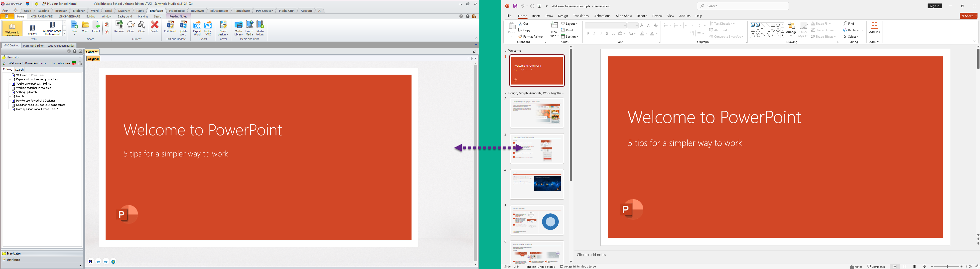Click Accessibility: Good to go status
This screenshot has height=269, width=980.
tap(578, 267)
